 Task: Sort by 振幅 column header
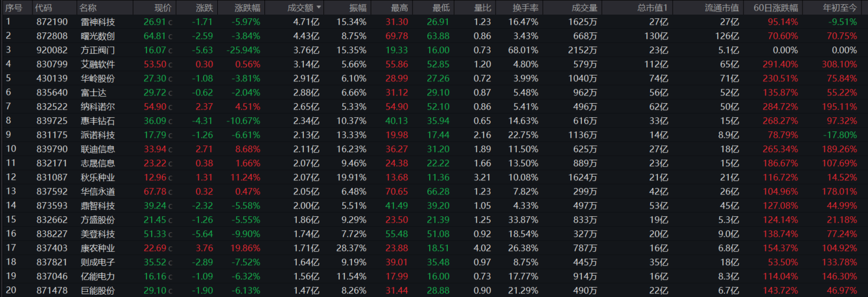click(358, 8)
